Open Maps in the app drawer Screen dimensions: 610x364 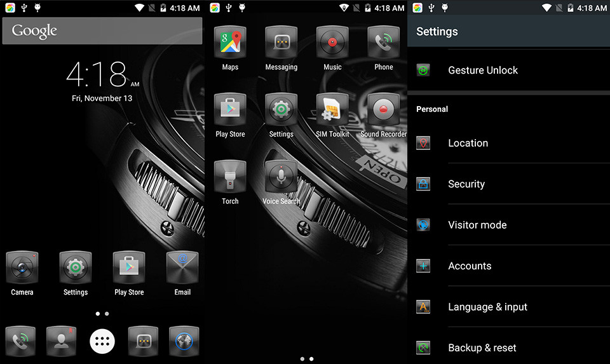(x=230, y=43)
